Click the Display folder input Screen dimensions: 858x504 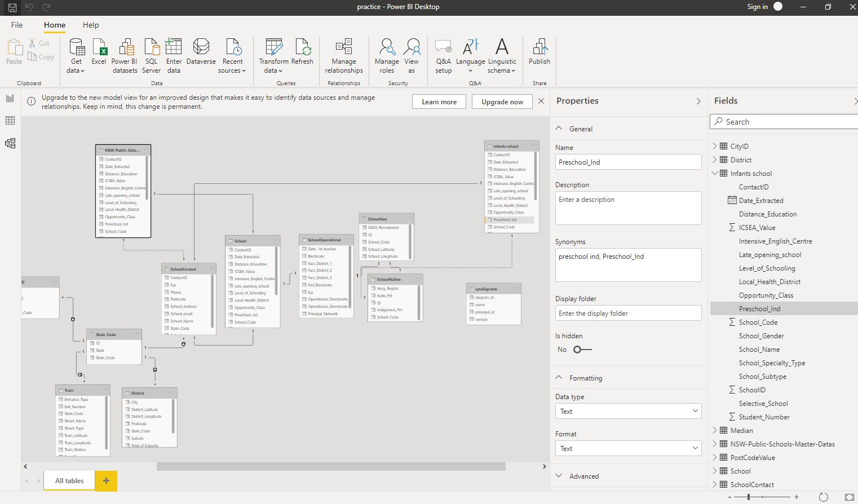pyautogui.click(x=628, y=313)
